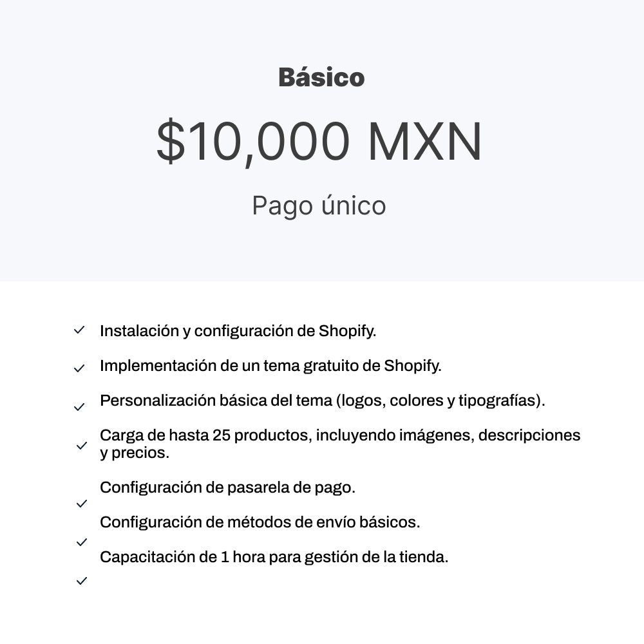Click the Implementación de un tema gratuito line

[270, 366]
